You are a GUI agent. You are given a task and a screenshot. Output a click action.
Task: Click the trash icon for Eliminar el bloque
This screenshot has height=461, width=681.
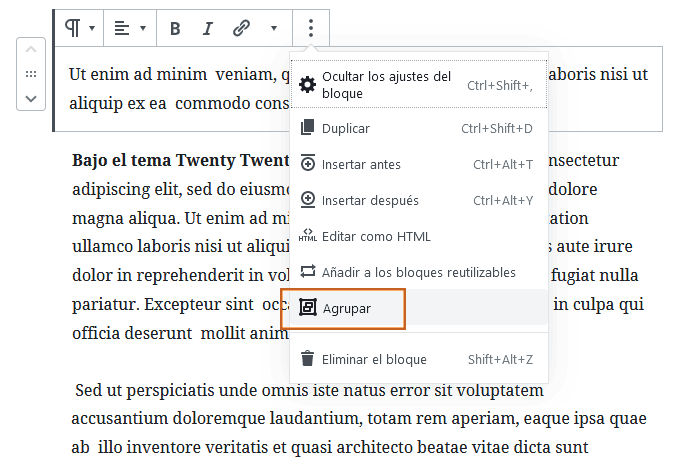[308, 359]
